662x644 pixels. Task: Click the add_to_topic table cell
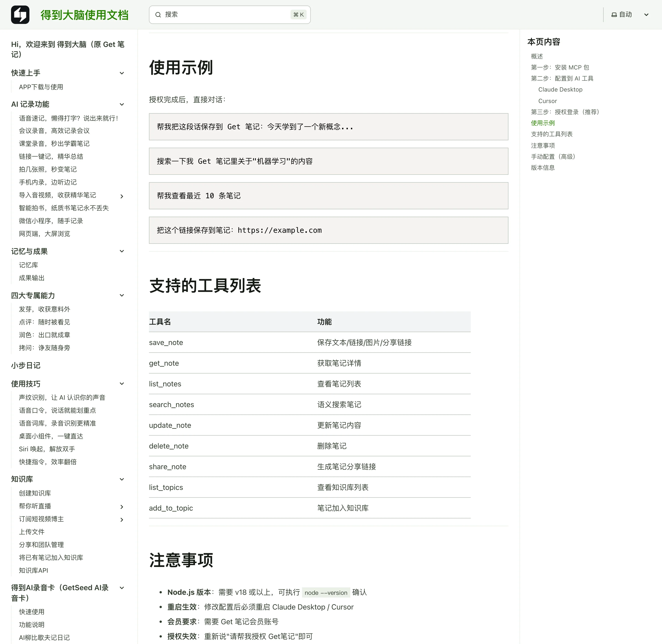pyautogui.click(x=171, y=508)
